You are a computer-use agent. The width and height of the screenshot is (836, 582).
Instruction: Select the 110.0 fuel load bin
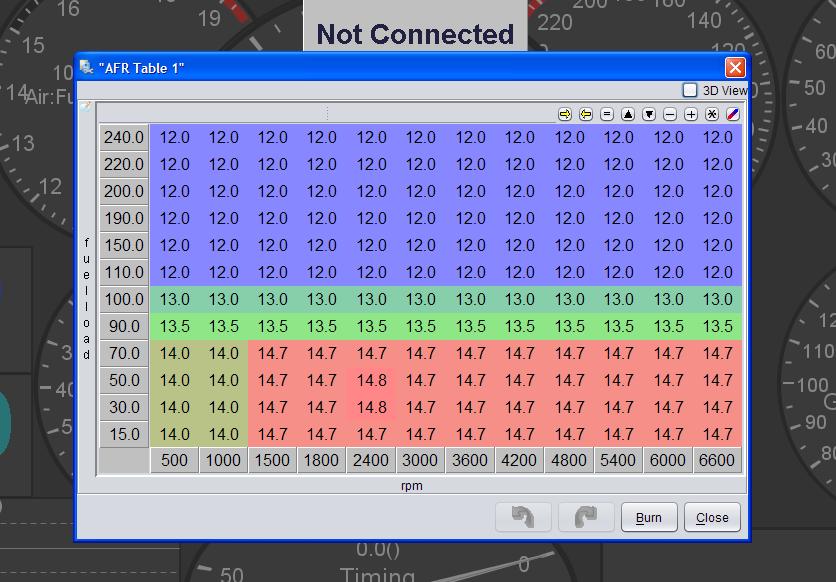point(124,272)
